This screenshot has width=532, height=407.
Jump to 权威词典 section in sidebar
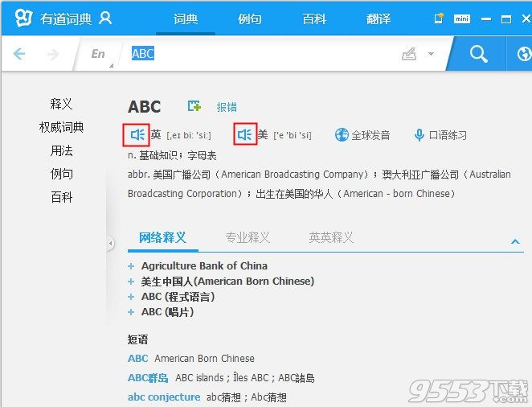click(61, 127)
